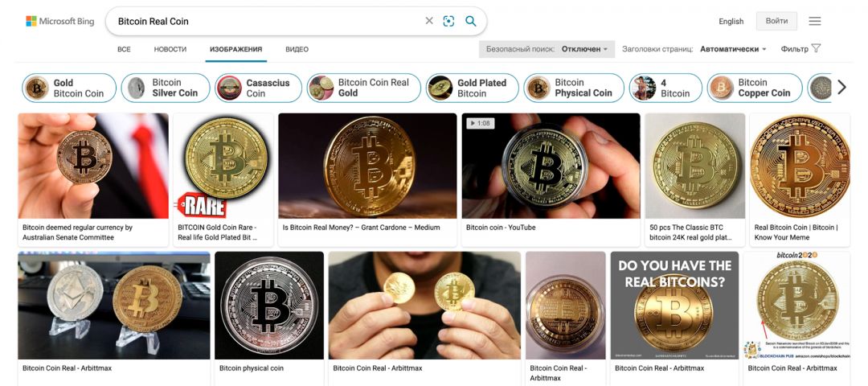Open the Фильтр funnel icon
Screen dimensions: 868x386
pos(816,48)
